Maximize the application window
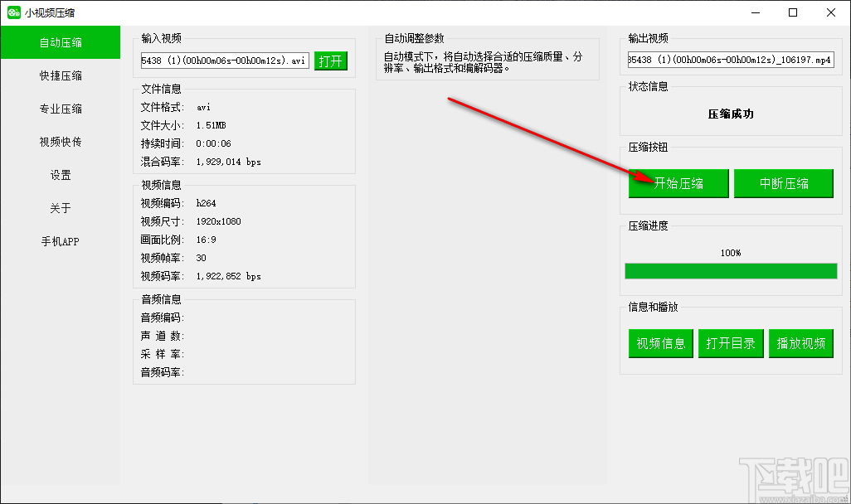The width and height of the screenshot is (851, 504). [793, 12]
